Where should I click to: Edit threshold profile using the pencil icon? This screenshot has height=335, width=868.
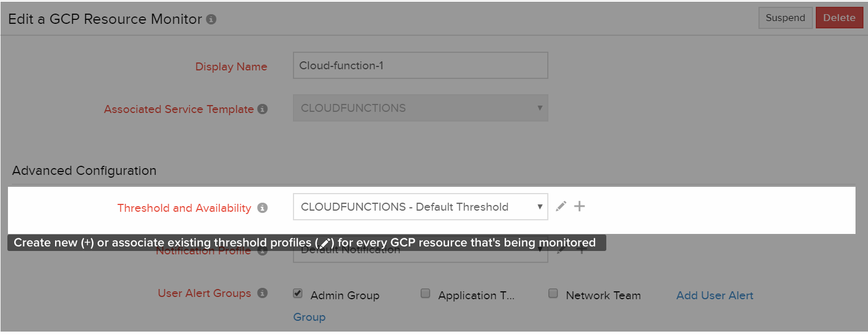(x=561, y=207)
